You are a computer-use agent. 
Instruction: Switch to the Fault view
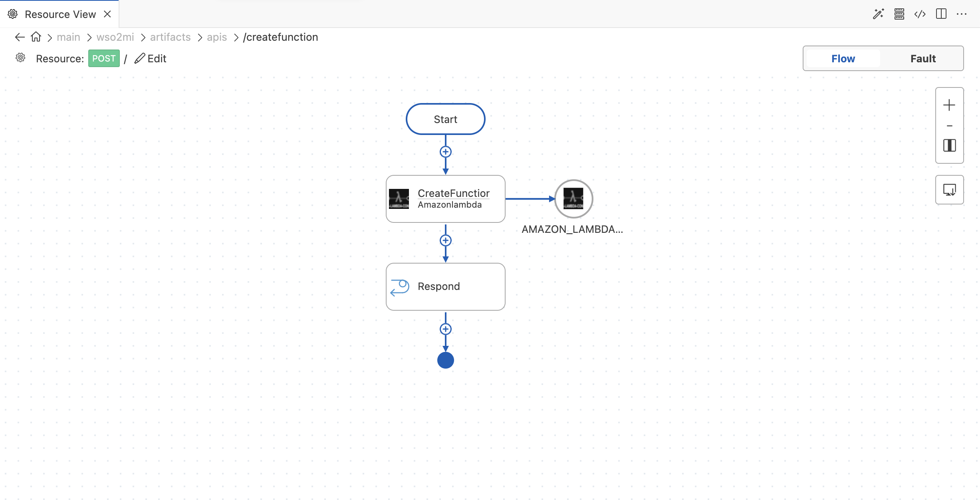[x=923, y=59]
